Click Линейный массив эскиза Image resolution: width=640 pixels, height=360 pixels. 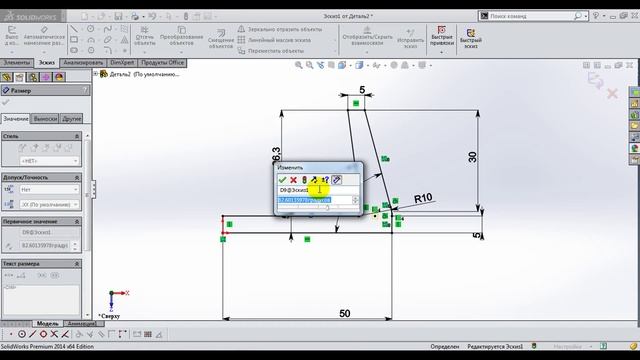[274, 40]
